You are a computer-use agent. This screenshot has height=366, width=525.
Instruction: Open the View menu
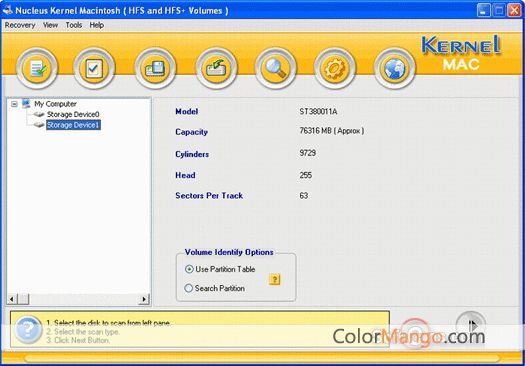click(50, 25)
